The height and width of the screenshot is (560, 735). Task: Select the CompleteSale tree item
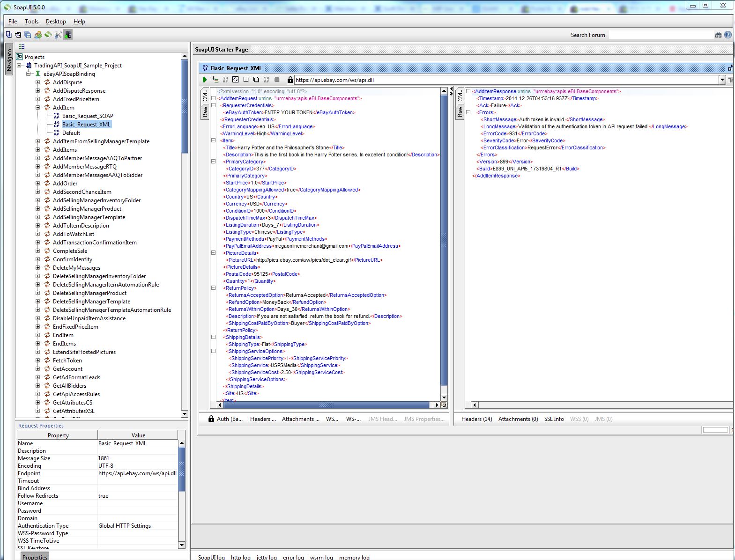[70, 251]
